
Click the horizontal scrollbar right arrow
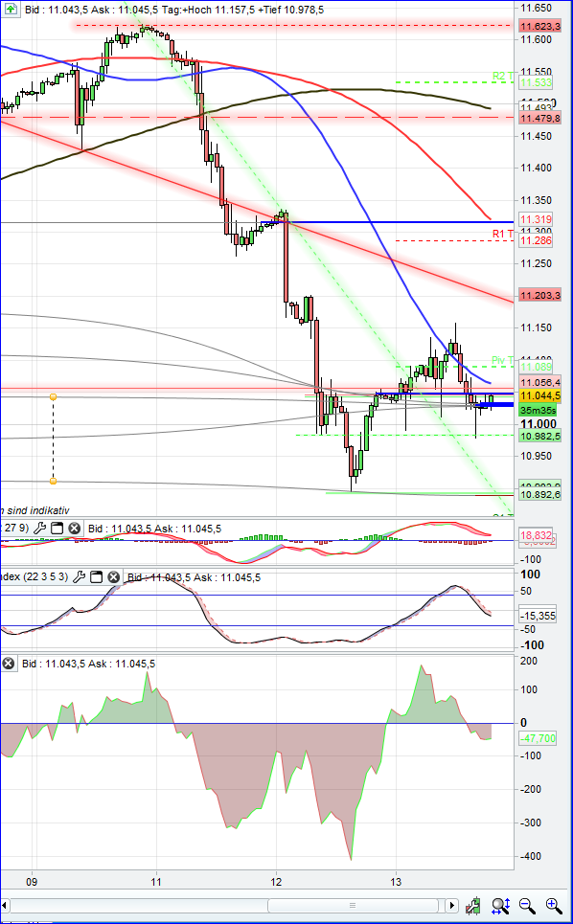(x=451, y=905)
